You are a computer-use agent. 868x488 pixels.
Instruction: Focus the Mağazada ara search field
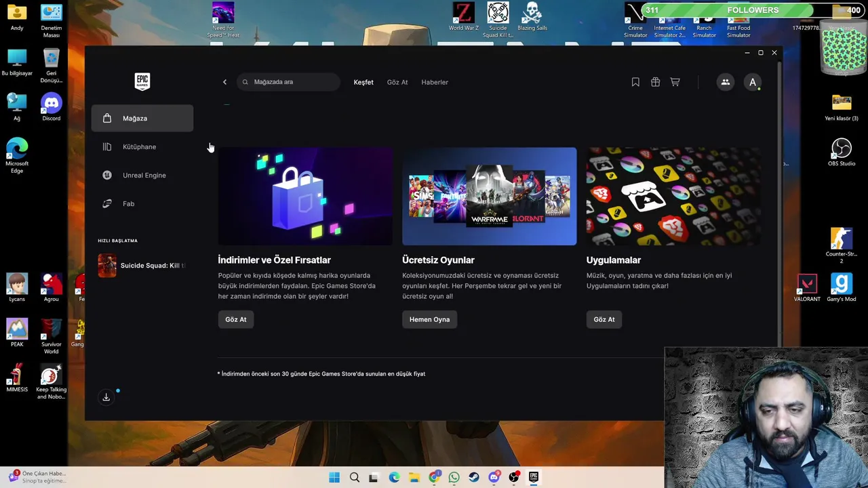(289, 82)
